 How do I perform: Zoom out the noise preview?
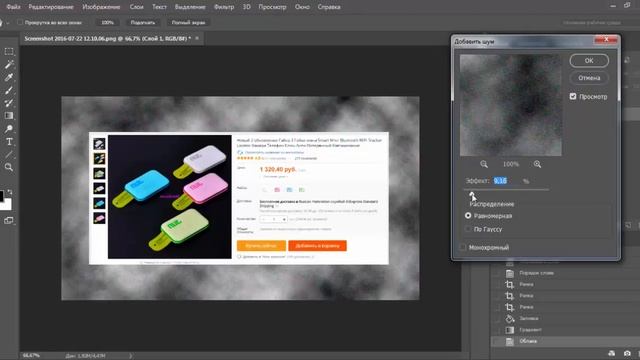(484, 164)
